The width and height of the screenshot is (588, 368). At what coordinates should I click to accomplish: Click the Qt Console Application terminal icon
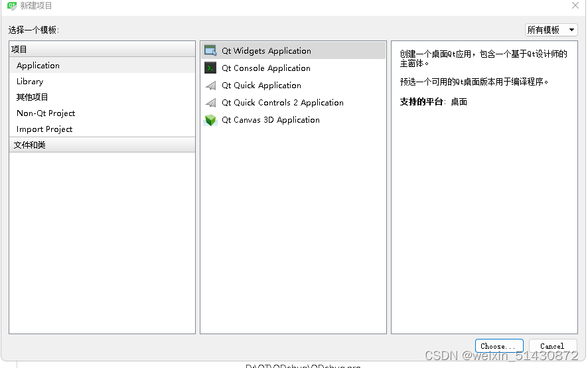coord(210,68)
